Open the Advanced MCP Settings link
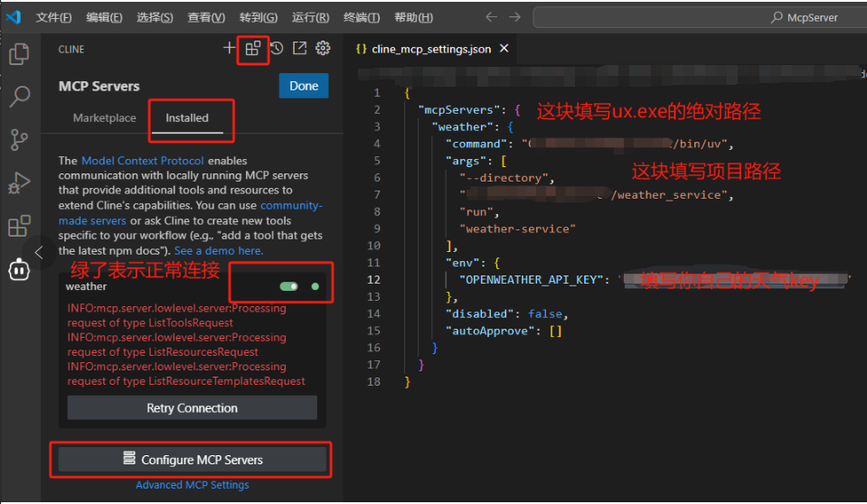This screenshot has width=867, height=504. point(193,485)
